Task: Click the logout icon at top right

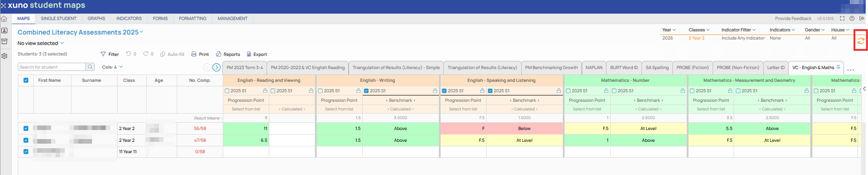Action: click(x=862, y=19)
